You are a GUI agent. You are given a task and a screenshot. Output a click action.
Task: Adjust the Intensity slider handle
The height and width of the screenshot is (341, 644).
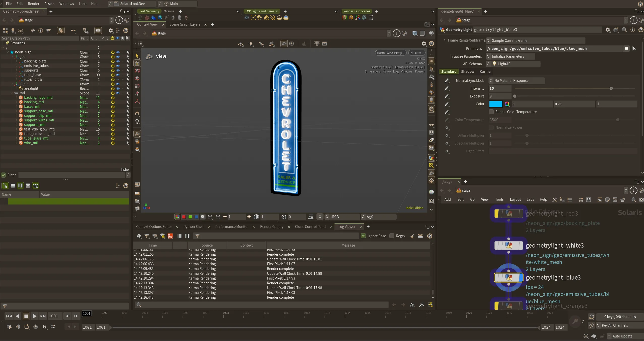pos(611,88)
